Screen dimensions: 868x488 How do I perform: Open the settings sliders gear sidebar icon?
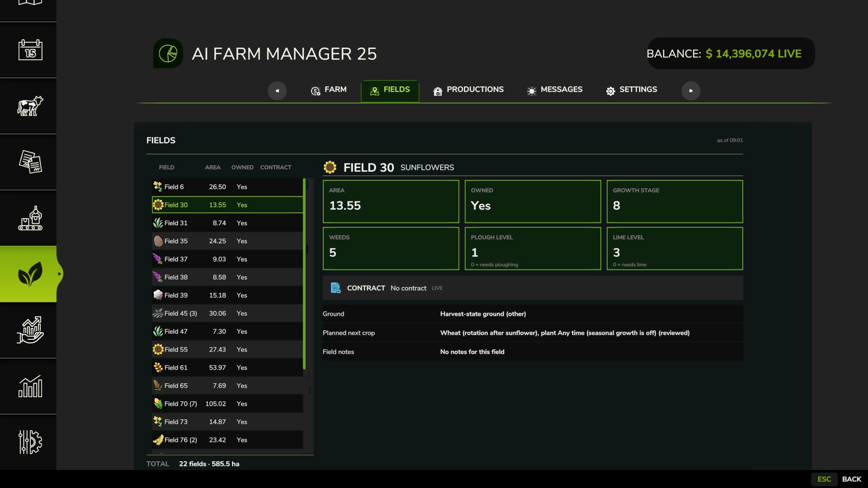tap(30, 442)
